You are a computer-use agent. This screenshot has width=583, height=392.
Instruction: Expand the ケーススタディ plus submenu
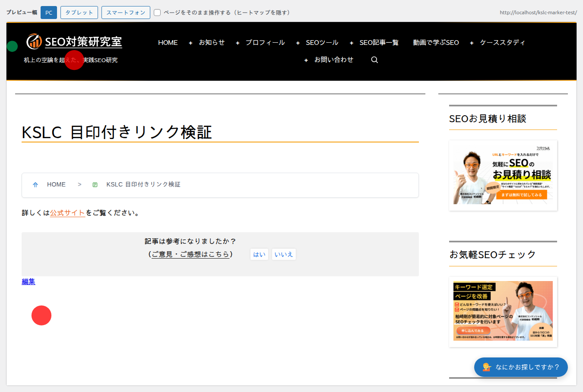click(472, 43)
